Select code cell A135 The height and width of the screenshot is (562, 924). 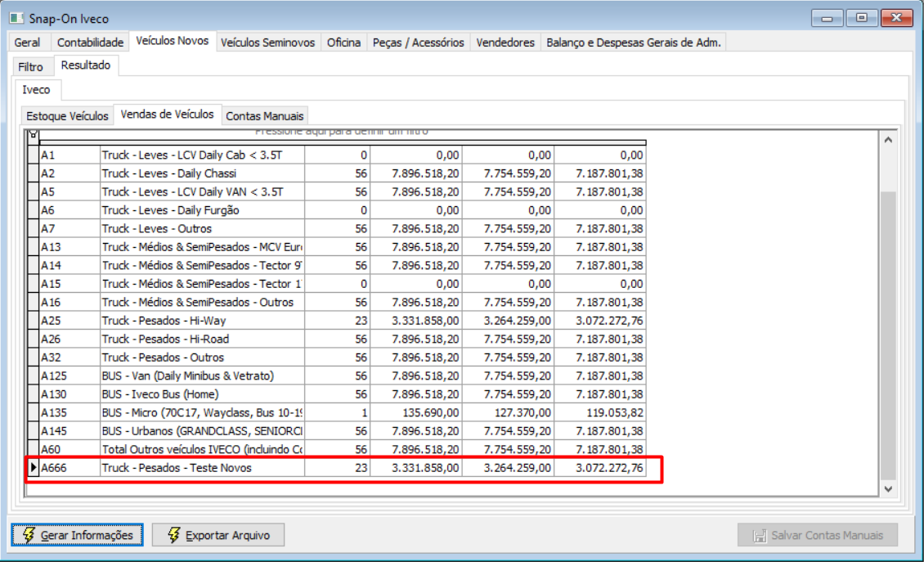point(70,412)
